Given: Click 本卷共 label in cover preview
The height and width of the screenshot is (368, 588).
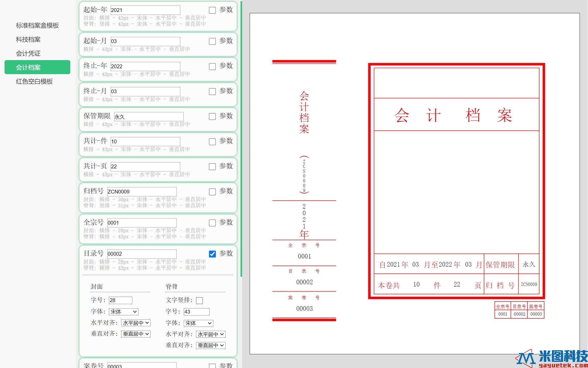Looking at the screenshot, I should coord(389,285).
